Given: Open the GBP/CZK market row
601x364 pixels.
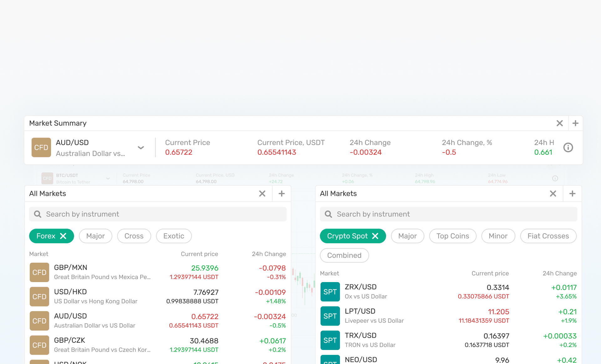Looking at the screenshot, I should click(x=158, y=345).
